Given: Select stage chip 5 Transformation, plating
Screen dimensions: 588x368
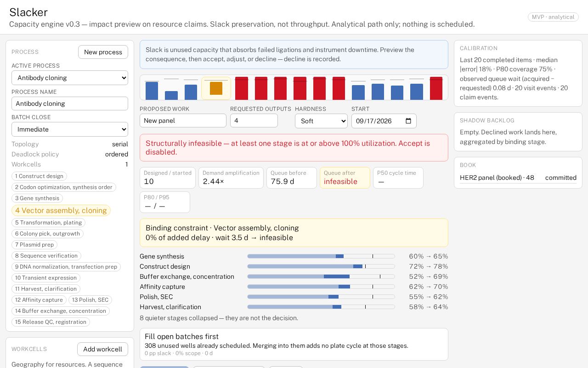Looking at the screenshot, I should pos(48,223).
